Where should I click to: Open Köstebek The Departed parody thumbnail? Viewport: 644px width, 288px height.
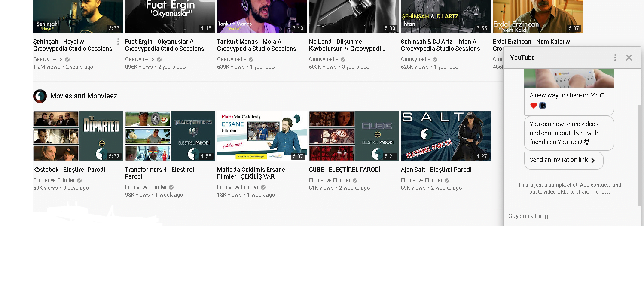[78, 136]
